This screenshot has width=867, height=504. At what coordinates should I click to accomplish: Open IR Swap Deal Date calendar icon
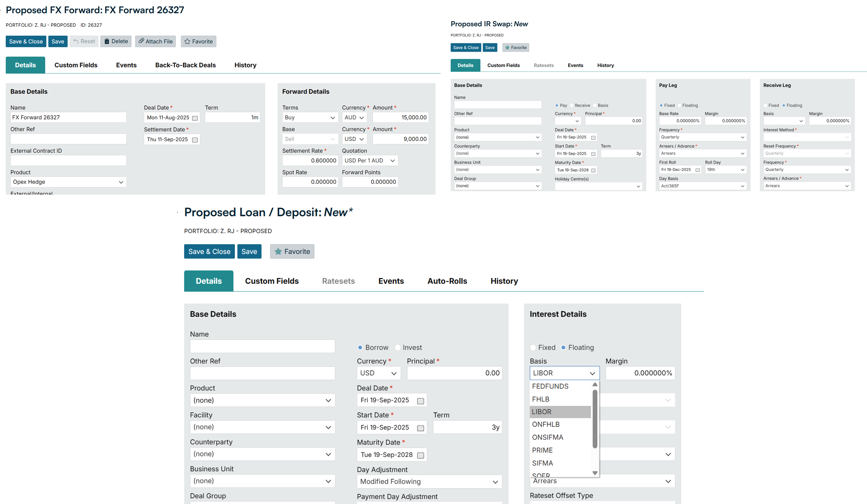593,137
